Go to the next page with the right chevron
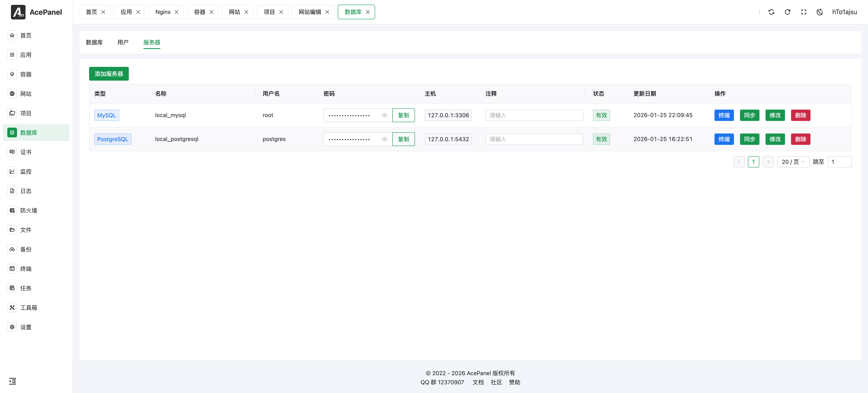Image resolution: width=868 pixels, height=393 pixels. tap(768, 162)
